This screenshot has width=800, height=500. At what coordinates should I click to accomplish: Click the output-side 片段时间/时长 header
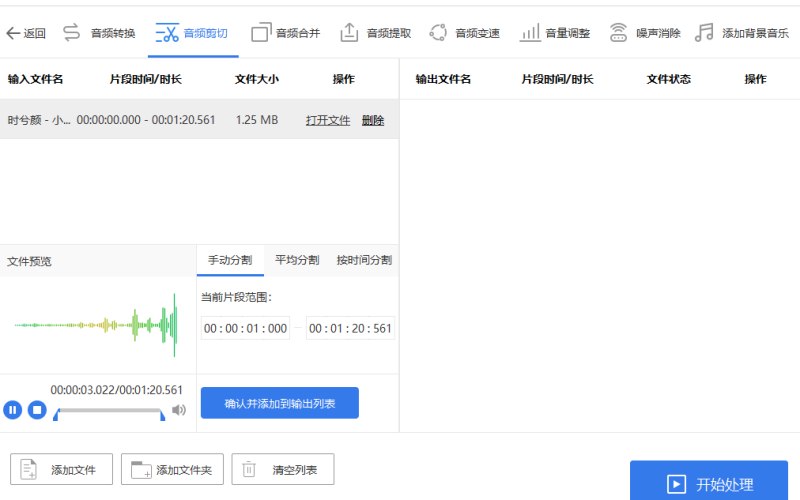[x=557, y=79]
